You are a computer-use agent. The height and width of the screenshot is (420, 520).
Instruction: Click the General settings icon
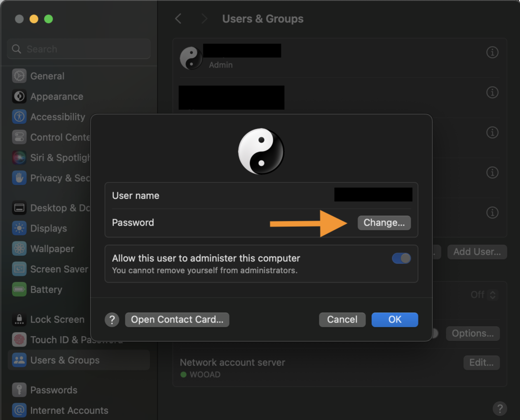point(19,76)
